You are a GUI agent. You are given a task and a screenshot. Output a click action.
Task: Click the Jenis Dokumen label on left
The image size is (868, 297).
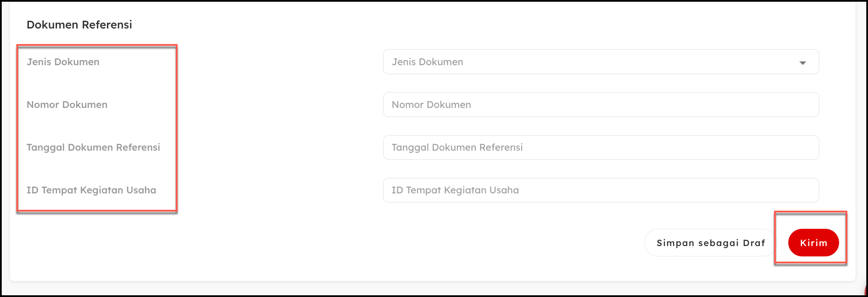(63, 62)
